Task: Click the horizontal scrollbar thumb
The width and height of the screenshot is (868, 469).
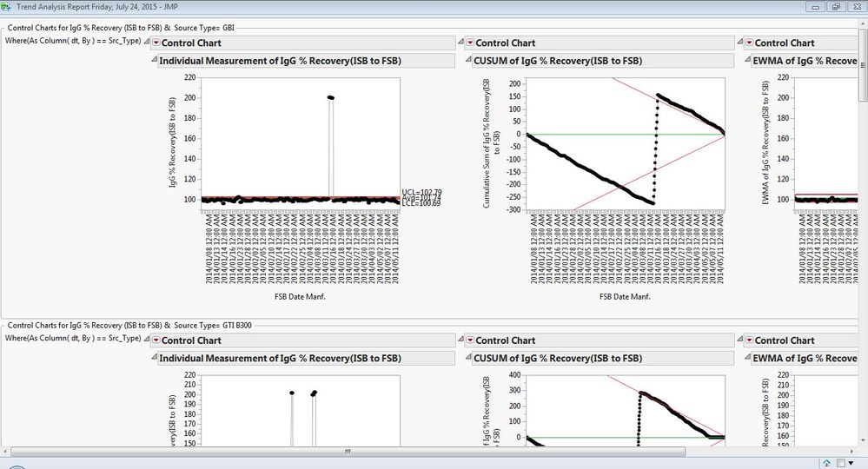Action: (348, 452)
